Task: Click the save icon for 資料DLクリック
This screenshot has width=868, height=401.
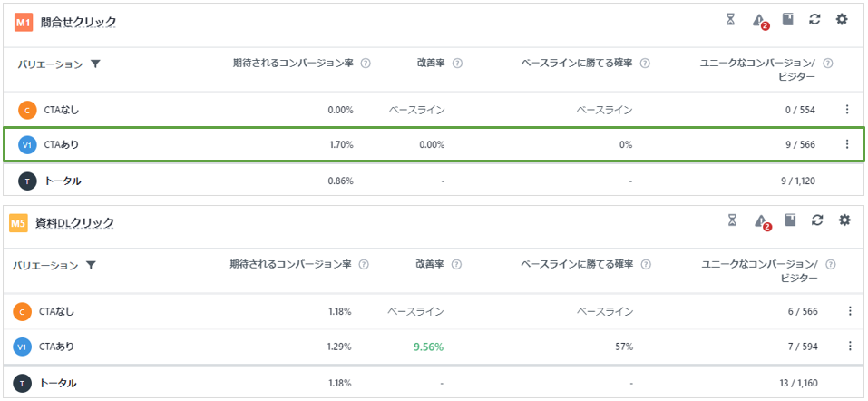Action: [791, 220]
